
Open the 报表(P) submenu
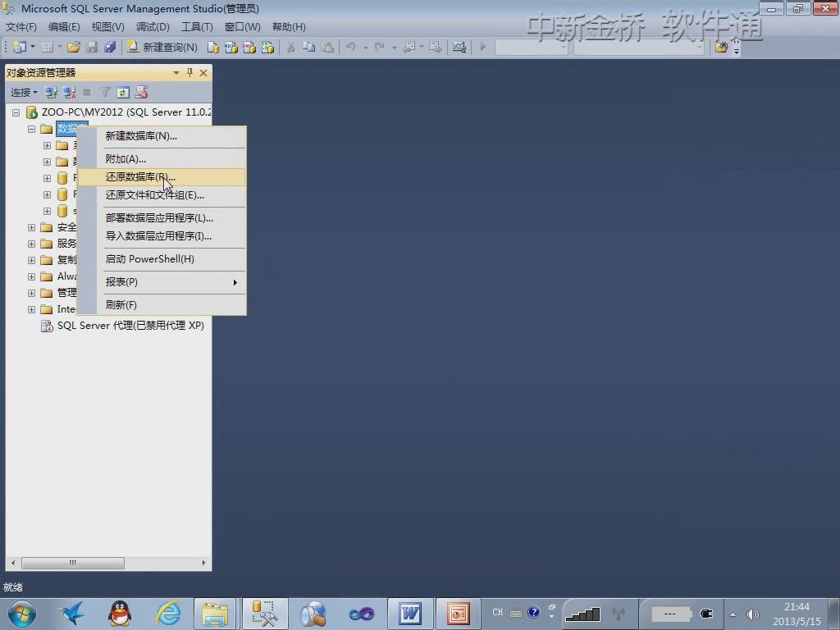[162, 282]
